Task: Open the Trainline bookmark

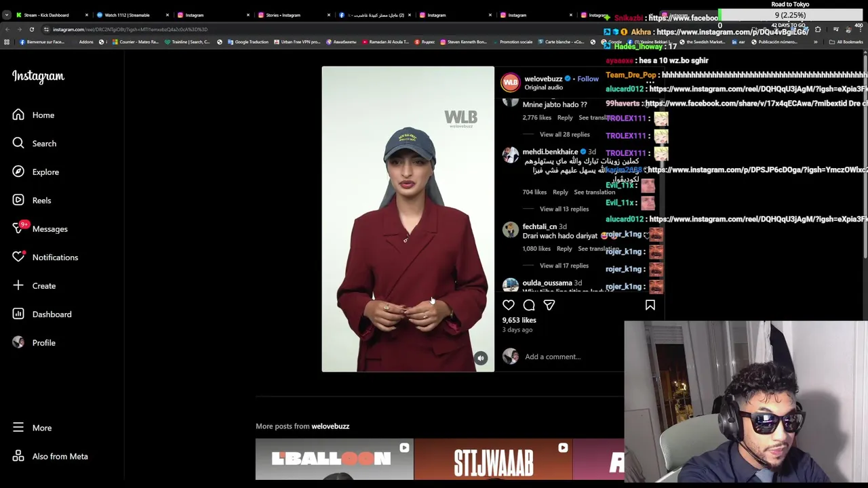Action: (x=187, y=42)
